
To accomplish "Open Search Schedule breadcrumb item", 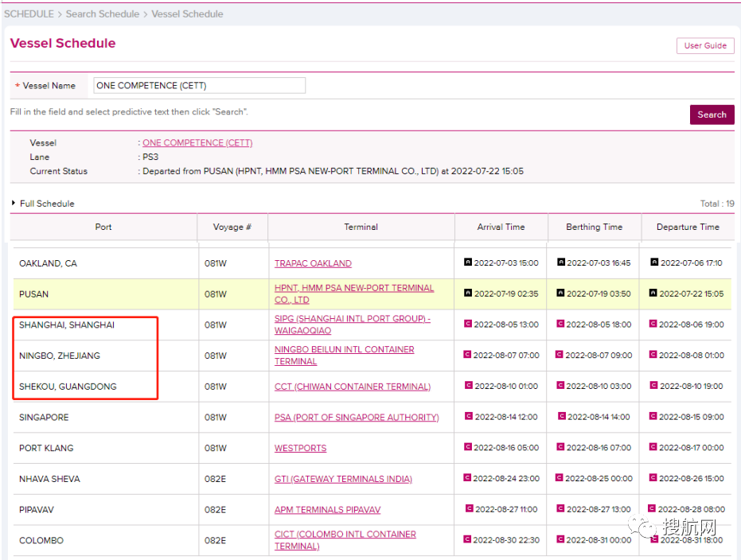I will pyautogui.click(x=102, y=14).
